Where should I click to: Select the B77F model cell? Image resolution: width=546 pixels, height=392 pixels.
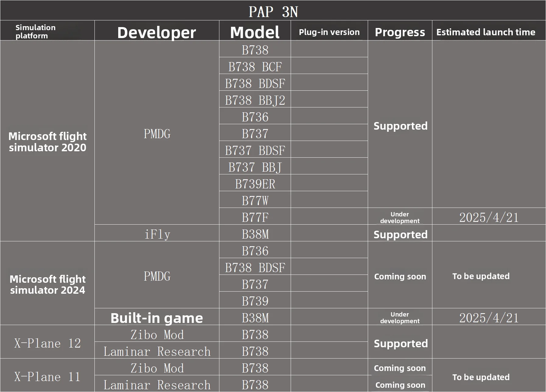[255, 218]
